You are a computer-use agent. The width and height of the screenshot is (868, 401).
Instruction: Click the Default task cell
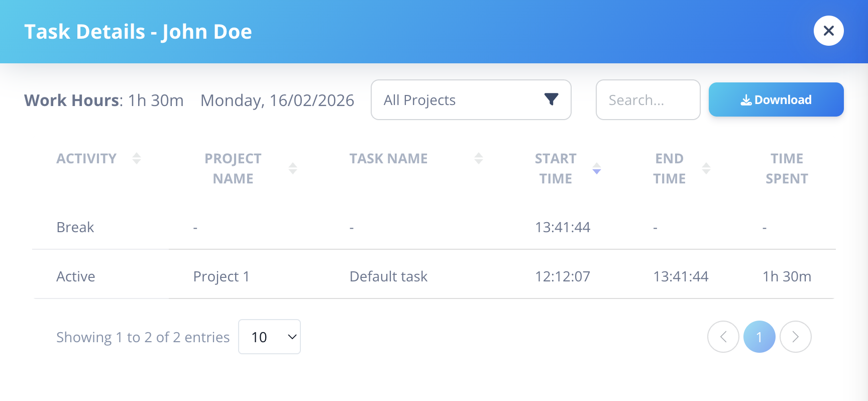pos(388,276)
